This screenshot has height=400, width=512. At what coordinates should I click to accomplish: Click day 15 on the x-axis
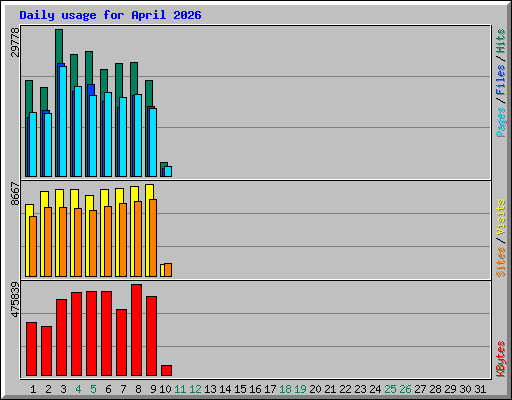(240, 389)
